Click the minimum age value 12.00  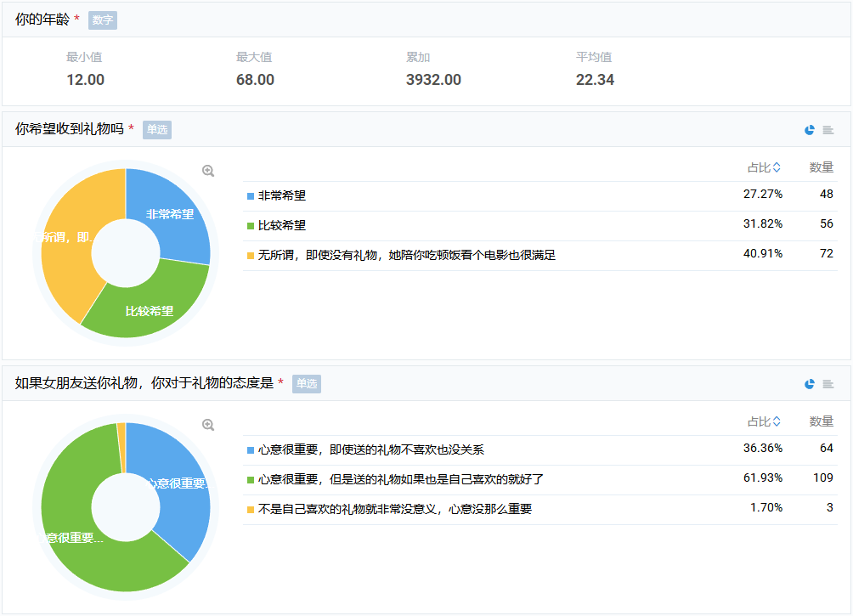(86, 80)
